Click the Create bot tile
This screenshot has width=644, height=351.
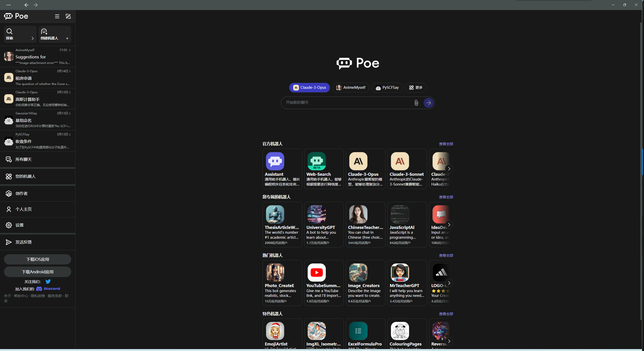tap(55, 34)
